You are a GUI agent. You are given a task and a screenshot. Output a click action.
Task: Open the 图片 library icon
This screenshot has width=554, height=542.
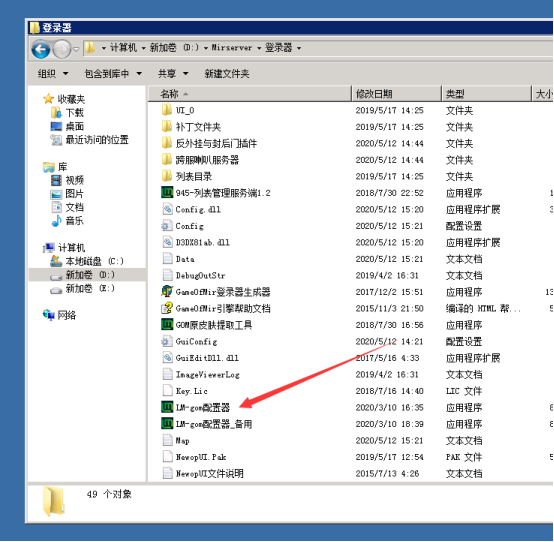coord(56,194)
